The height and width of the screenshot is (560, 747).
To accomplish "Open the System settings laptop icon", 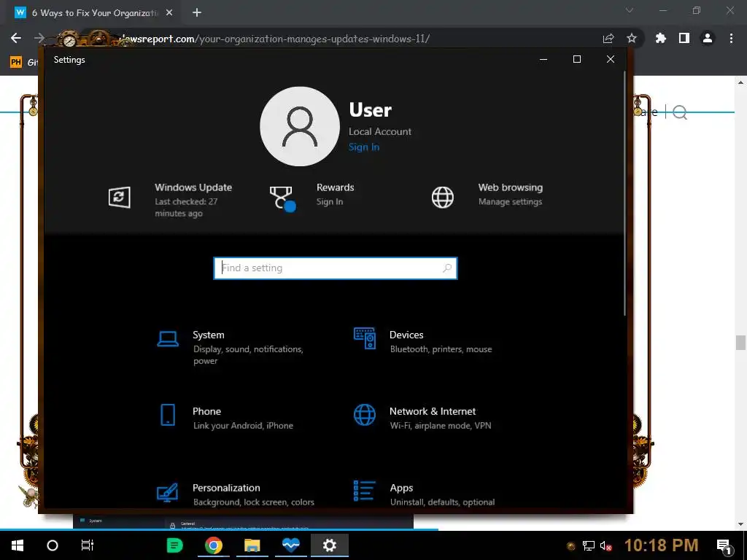I will [x=168, y=339].
